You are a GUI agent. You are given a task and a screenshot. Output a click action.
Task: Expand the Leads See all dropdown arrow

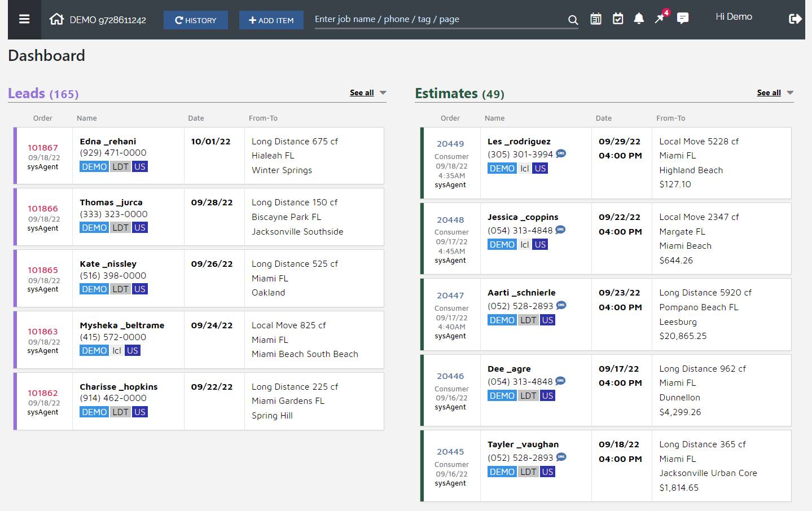tap(383, 93)
